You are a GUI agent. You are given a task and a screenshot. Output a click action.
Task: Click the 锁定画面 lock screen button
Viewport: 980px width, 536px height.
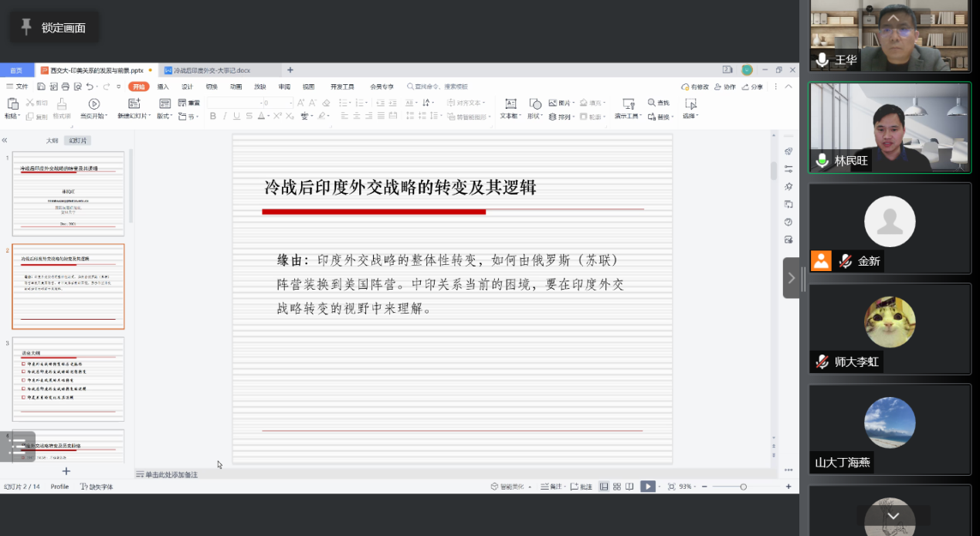point(54,28)
